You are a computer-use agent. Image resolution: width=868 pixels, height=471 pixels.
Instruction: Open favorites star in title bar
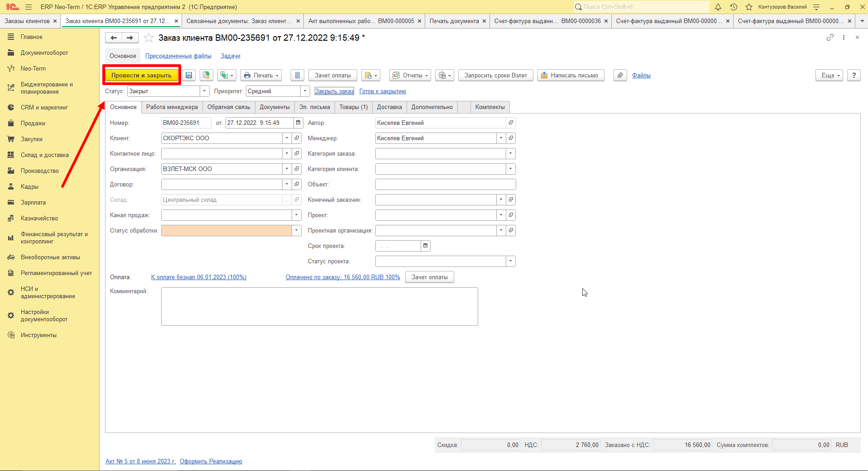(x=749, y=7)
